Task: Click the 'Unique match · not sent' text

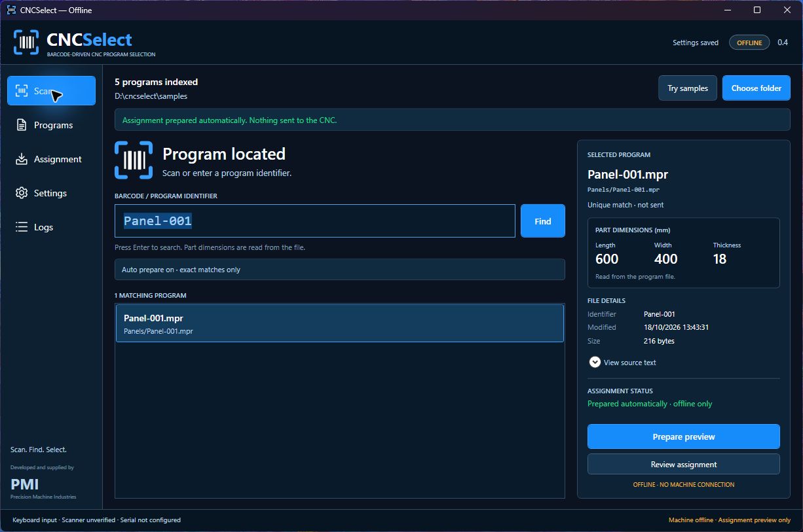Action: point(626,205)
